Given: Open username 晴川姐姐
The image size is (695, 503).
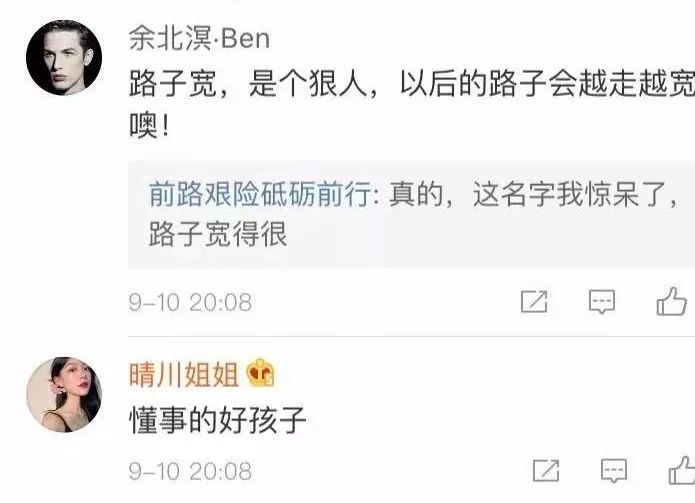Looking at the screenshot, I should click(184, 374).
